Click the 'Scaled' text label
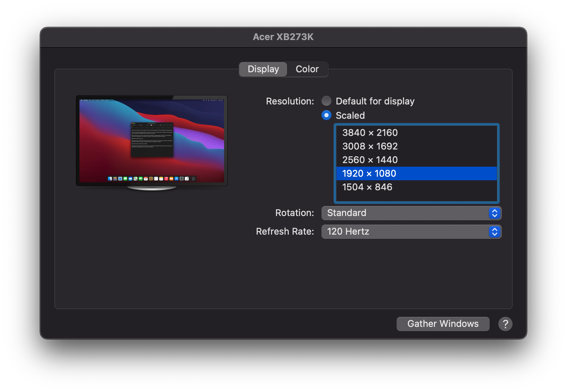Viewport: 567px width, 392px height. point(350,116)
